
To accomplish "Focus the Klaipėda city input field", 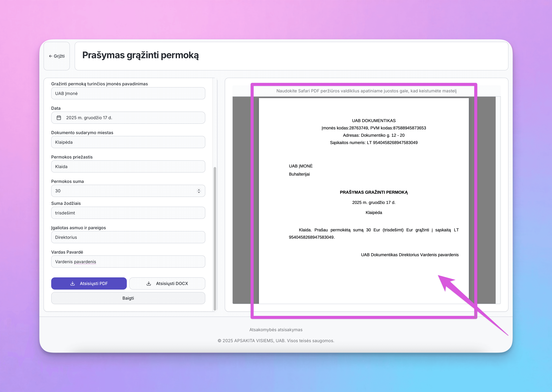I will coord(128,142).
